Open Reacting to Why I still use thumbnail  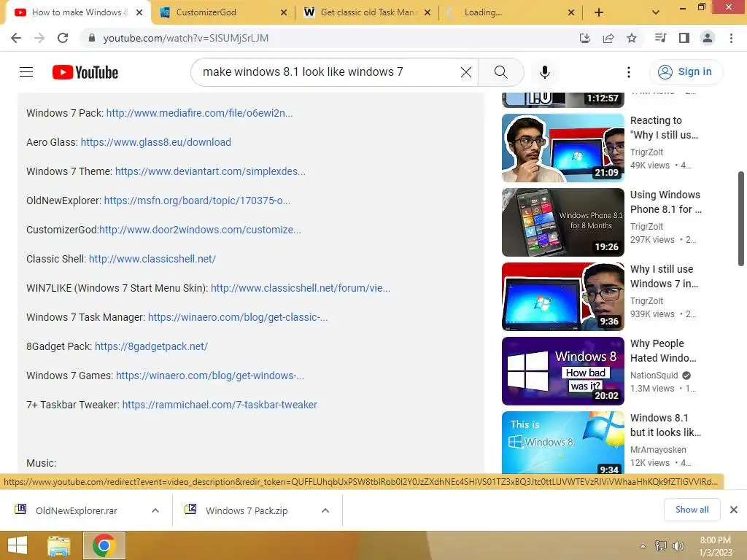[x=563, y=148]
